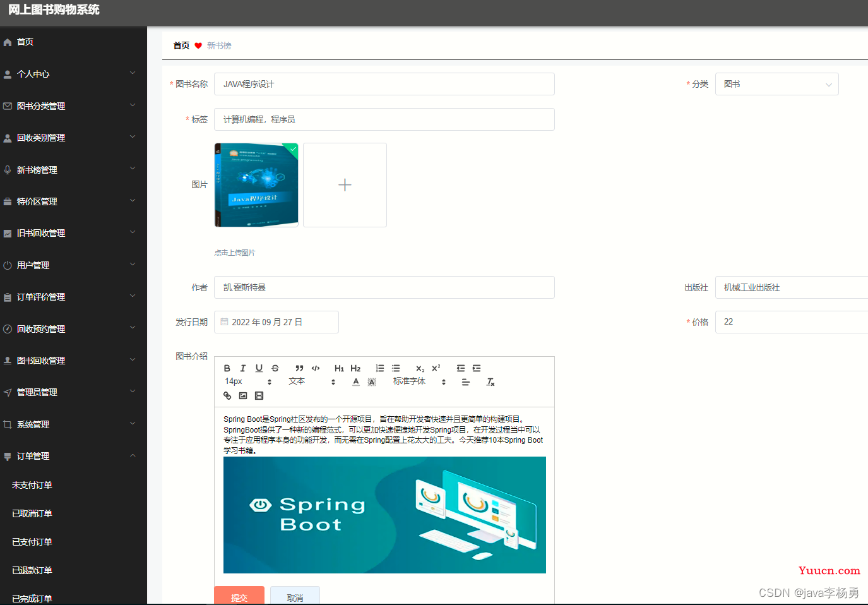The height and width of the screenshot is (605, 868).
Task: Expand the 新书榜管理 sidebar menu
Action: (73, 170)
